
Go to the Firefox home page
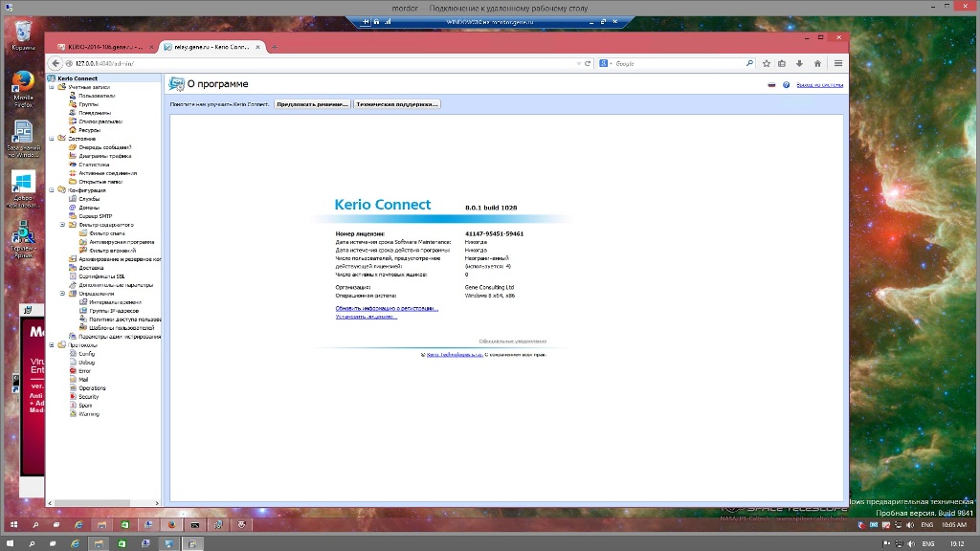click(x=817, y=63)
